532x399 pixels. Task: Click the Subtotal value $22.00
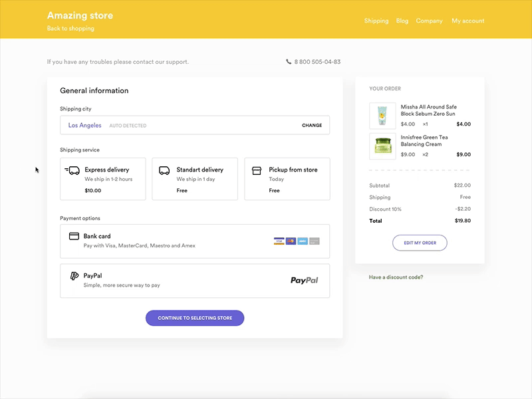pyautogui.click(x=462, y=186)
